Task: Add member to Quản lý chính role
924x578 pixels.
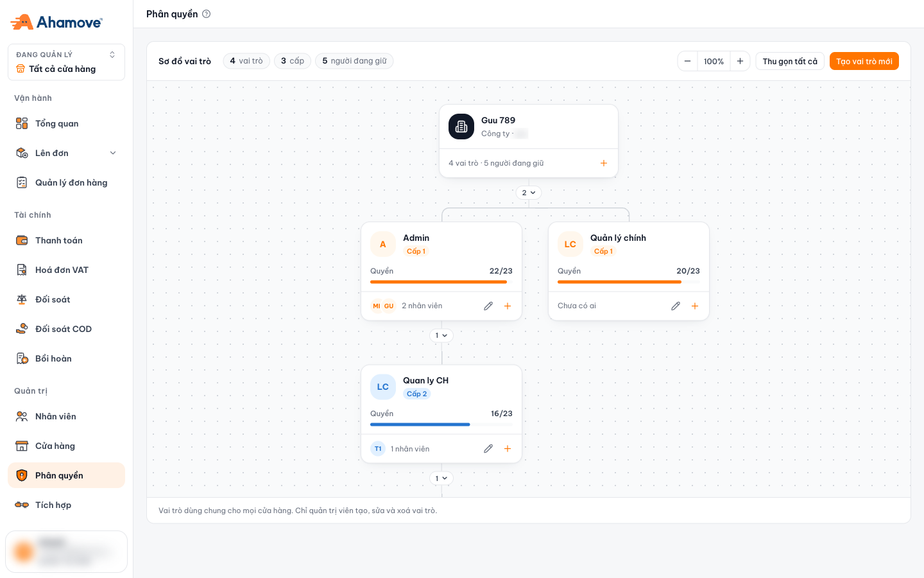Action: click(x=695, y=306)
